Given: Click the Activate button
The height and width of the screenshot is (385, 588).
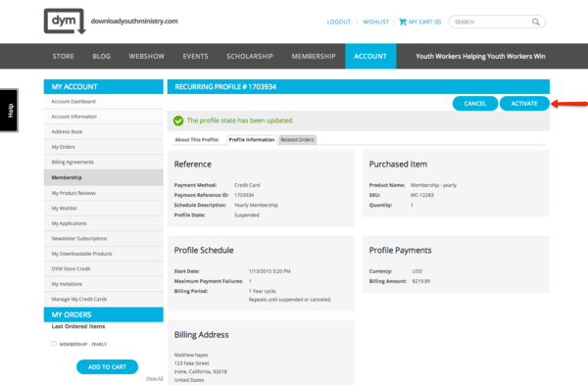Looking at the screenshot, I should 524,104.
